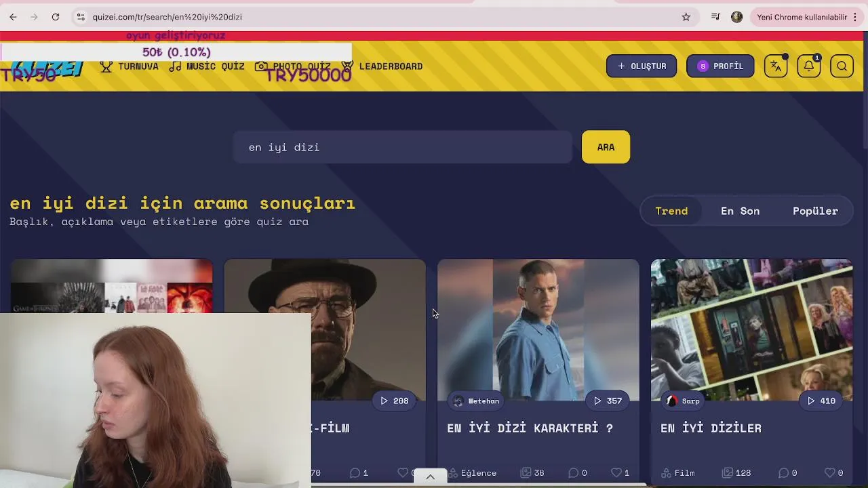Go back using the browser back arrow
This screenshot has height=488, width=868.
click(13, 17)
